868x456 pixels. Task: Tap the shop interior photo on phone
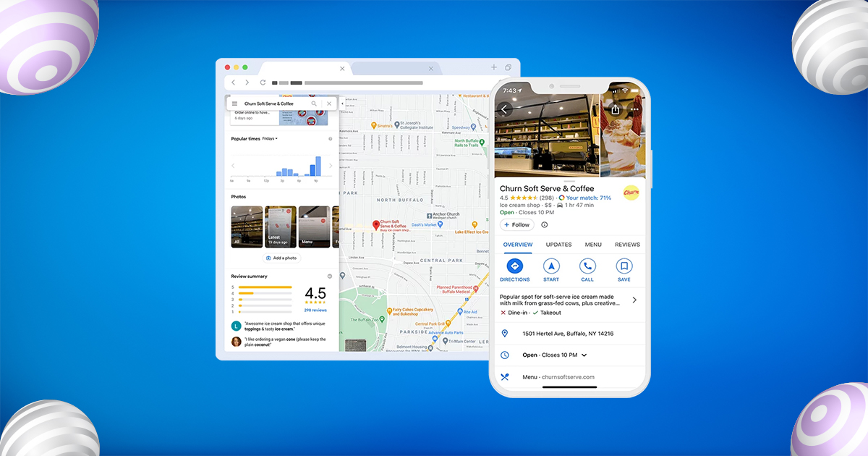[547, 135]
